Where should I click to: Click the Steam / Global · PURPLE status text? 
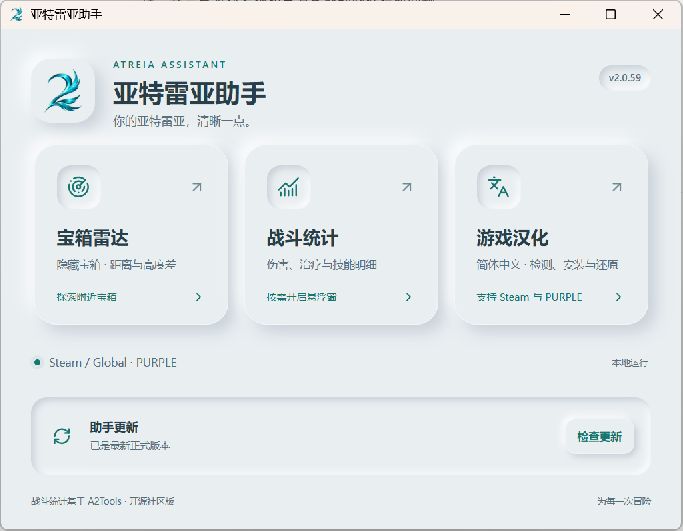112,362
